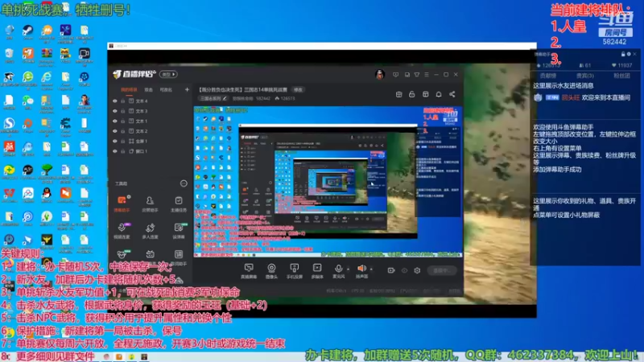This screenshot has height=362, width=644.
Task: Edit the 三国志系列 category tag
Action: [x=213, y=98]
